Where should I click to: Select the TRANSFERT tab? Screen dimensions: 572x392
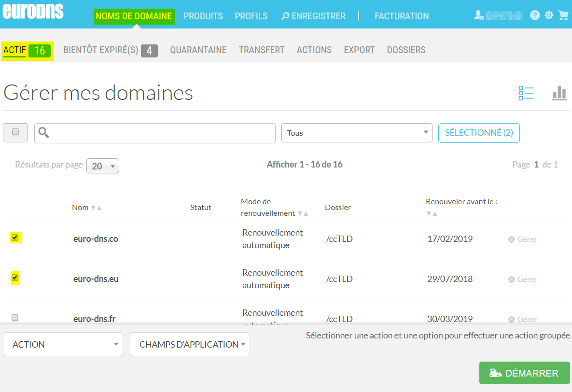(262, 50)
